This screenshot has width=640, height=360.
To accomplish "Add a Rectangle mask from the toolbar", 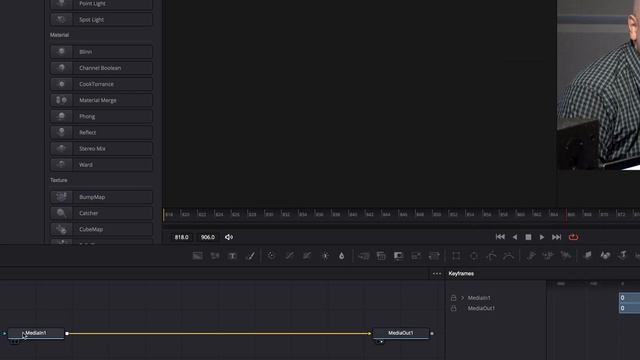I will click(x=456, y=256).
